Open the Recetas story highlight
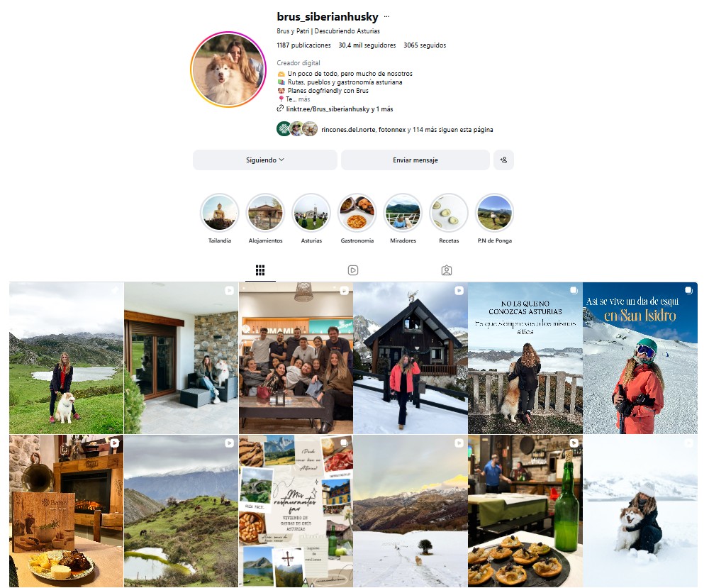 tap(449, 213)
